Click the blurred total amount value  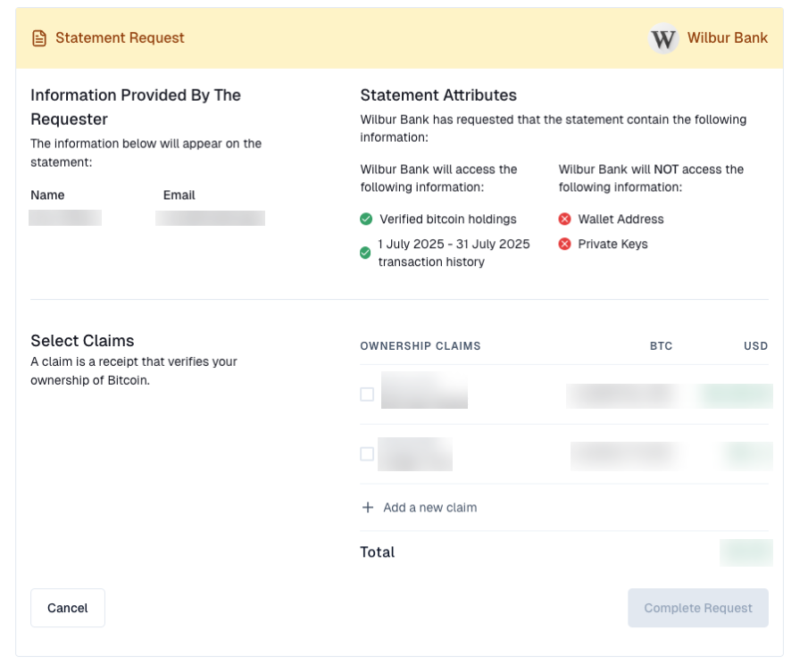(x=746, y=552)
